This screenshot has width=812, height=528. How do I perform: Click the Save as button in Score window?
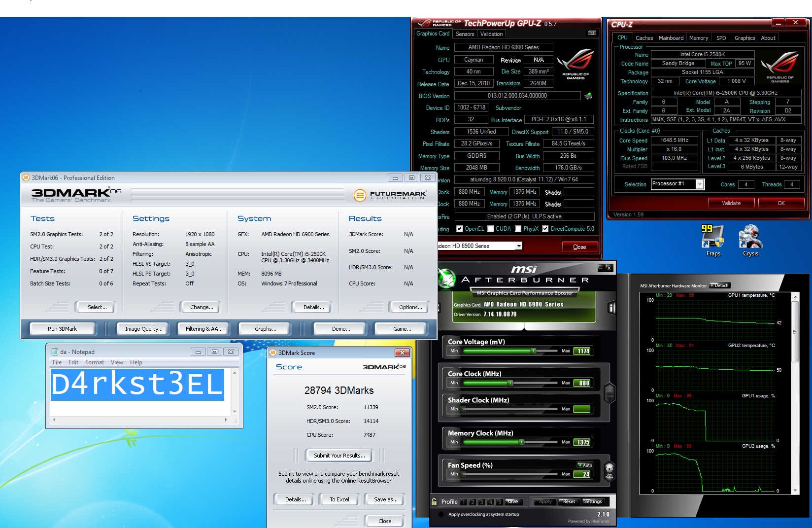(x=385, y=499)
